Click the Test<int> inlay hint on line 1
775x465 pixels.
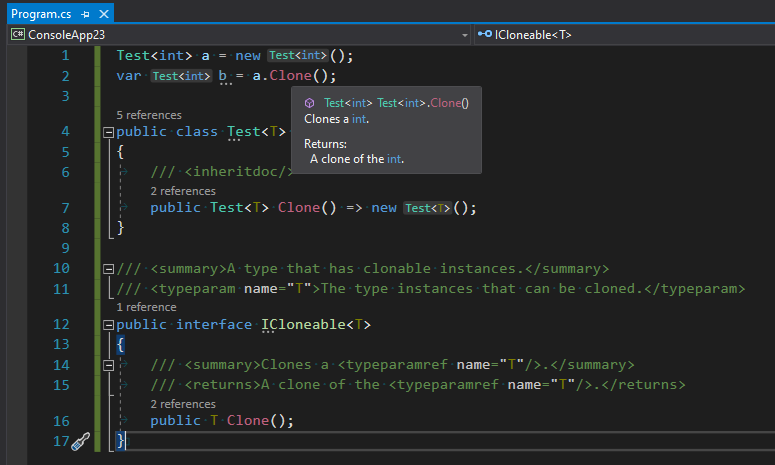coord(298,55)
